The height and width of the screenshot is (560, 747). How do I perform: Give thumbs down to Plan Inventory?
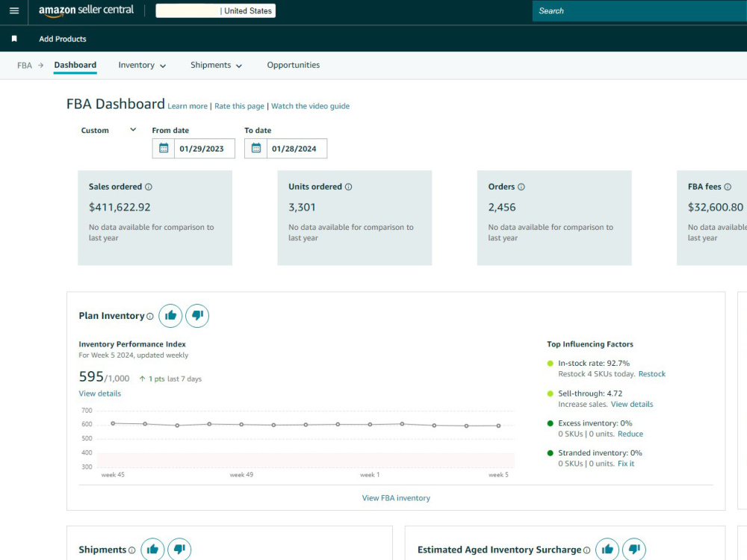197,316
